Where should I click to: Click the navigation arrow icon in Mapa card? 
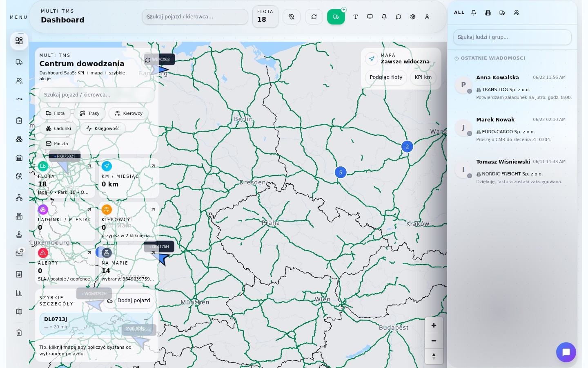372,59
